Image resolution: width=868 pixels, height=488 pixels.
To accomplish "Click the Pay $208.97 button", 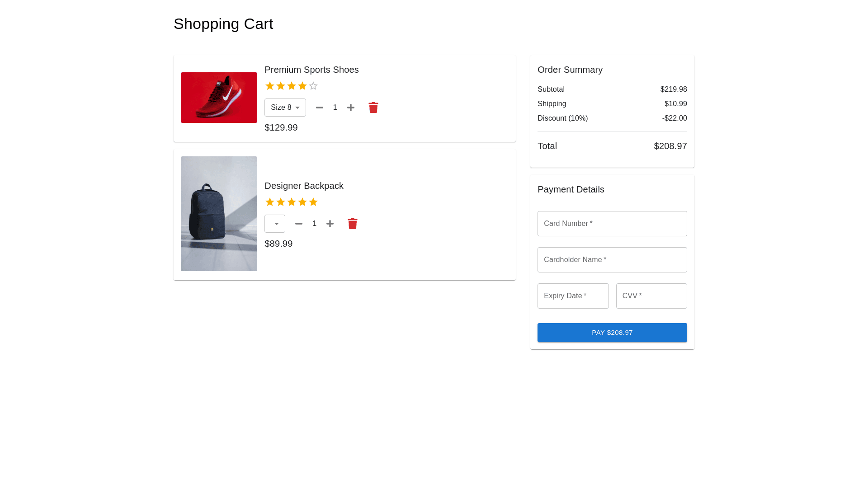I will (x=612, y=333).
